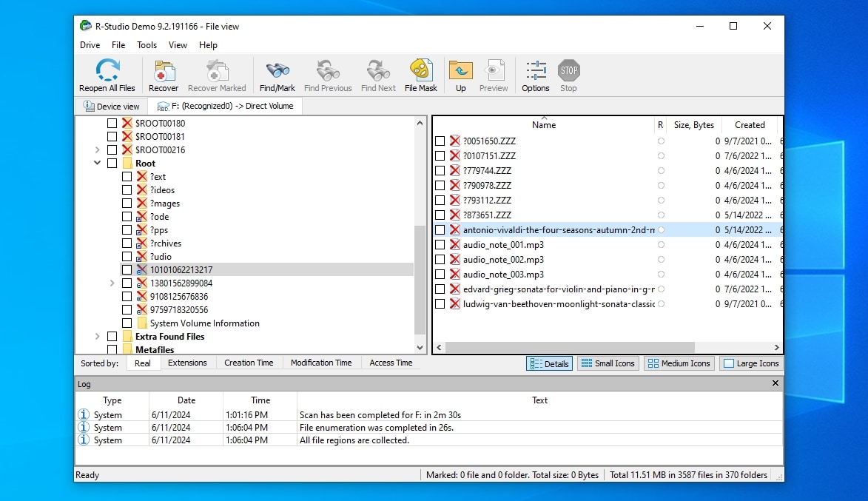This screenshot has width=868, height=501.
Task: Open the View menu
Action: pos(178,45)
